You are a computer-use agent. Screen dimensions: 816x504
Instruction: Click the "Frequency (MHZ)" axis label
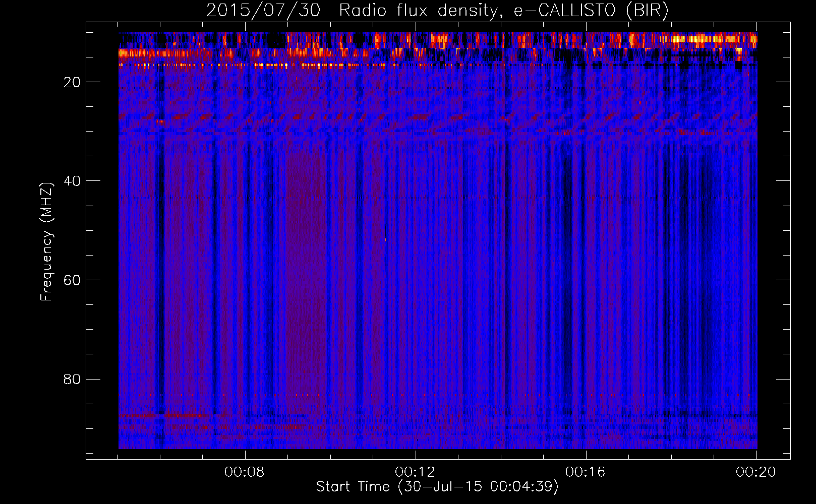pos(46,242)
